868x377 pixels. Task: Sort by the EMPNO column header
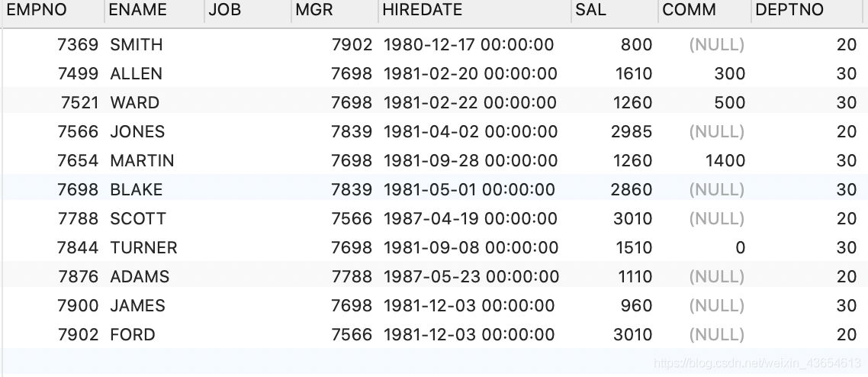pos(52,10)
